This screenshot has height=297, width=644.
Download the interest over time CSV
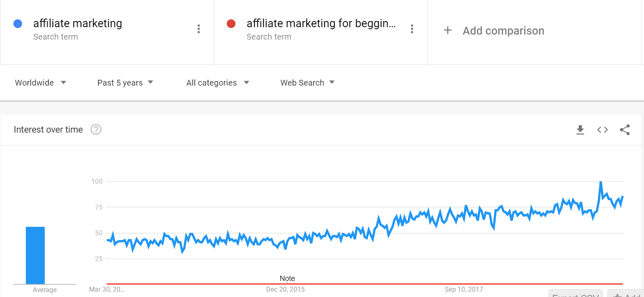(580, 130)
